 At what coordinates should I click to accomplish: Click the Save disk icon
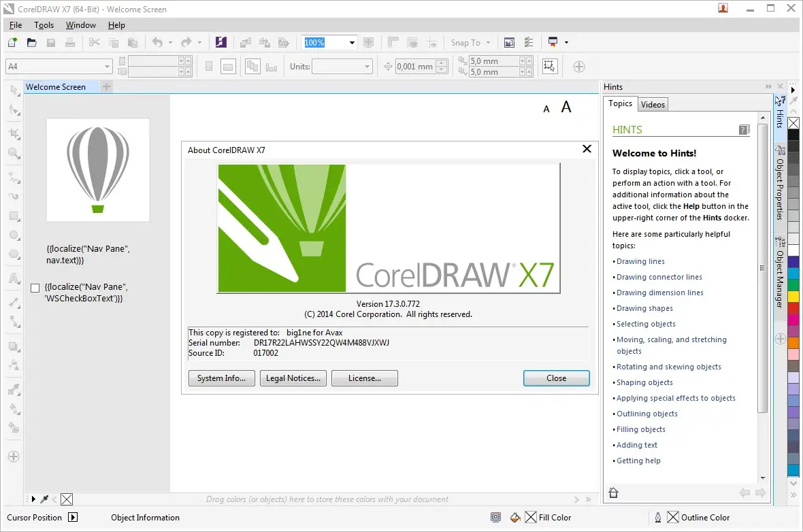(51, 42)
